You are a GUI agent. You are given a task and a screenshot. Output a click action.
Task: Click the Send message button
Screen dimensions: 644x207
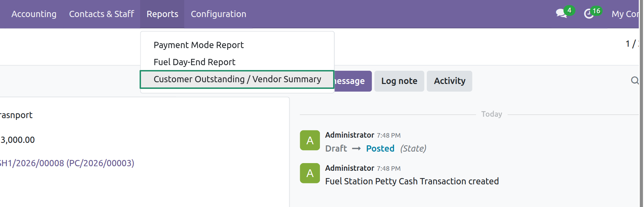(353, 81)
